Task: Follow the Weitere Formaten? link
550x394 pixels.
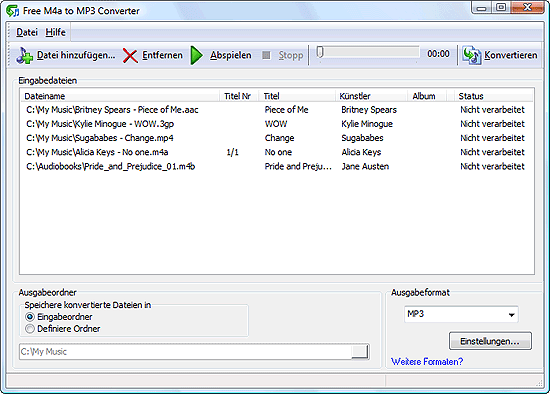Action: point(427,361)
